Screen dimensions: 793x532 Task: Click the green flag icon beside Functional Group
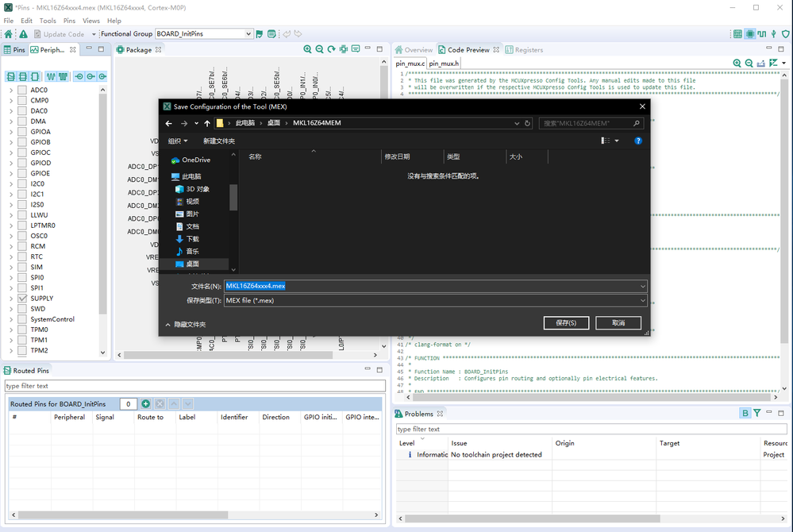[x=260, y=34]
